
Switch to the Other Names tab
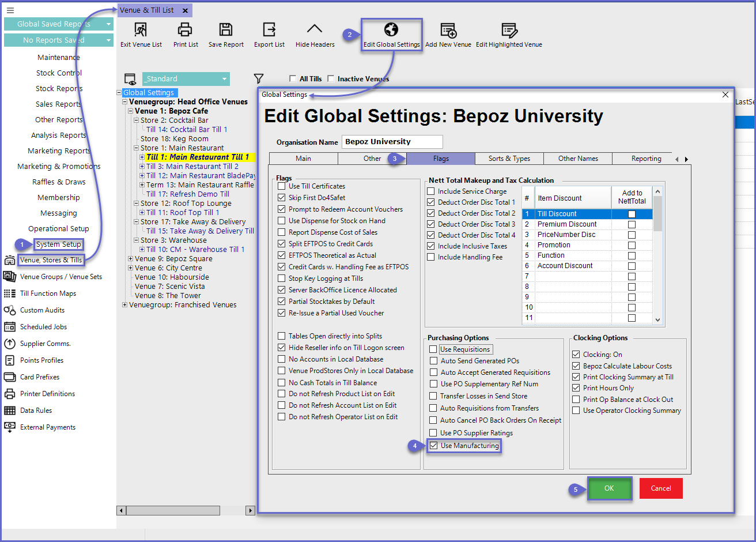click(x=578, y=159)
